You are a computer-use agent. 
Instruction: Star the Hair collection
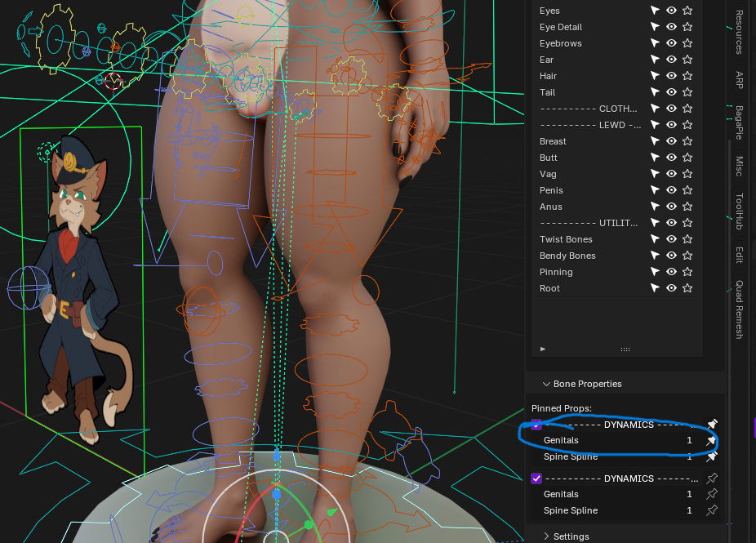pos(687,76)
